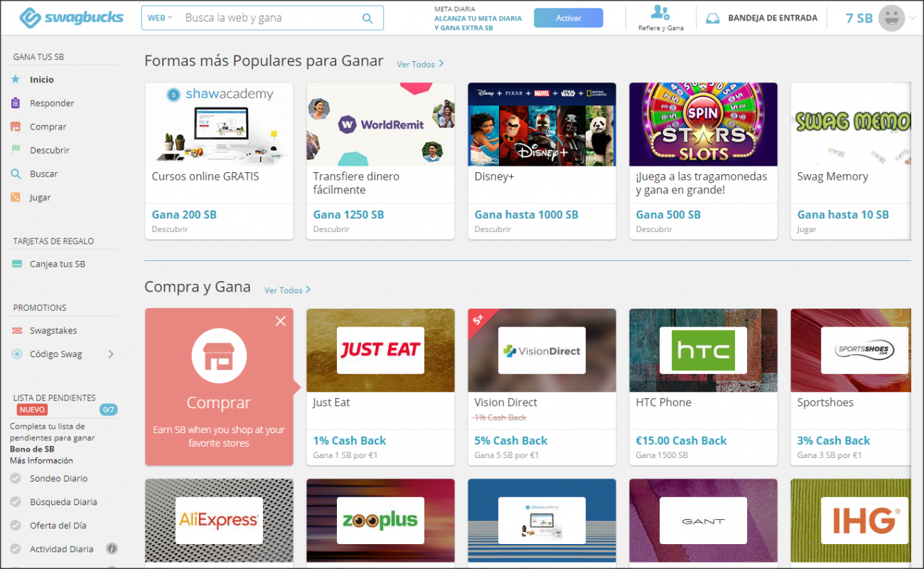The height and width of the screenshot is (569, 924).
Task: Click the Jugar dice icon
Action: coord(16,197)
